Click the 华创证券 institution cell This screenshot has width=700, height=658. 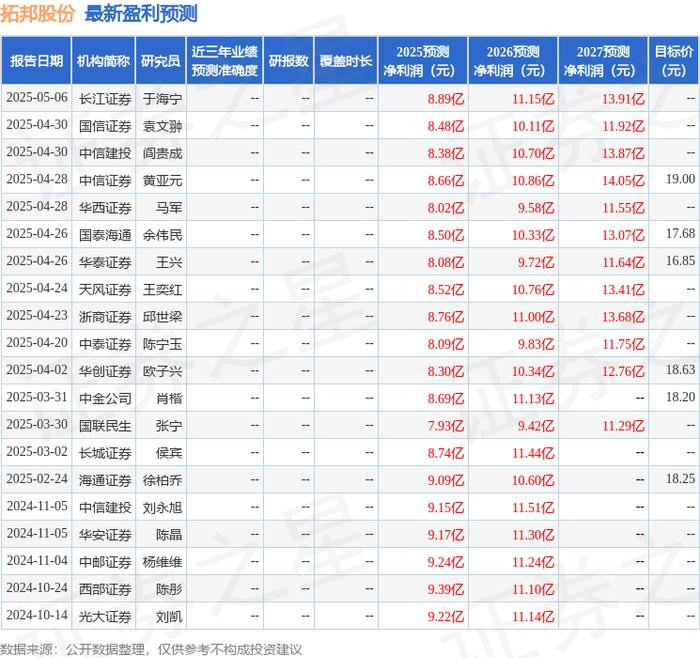coord(105,371)
